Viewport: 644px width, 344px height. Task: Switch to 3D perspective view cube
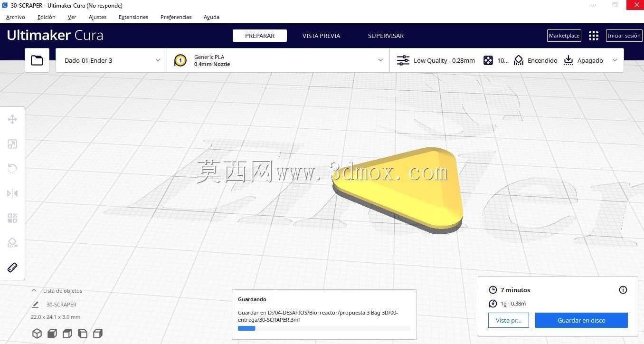tap(37, 333)
